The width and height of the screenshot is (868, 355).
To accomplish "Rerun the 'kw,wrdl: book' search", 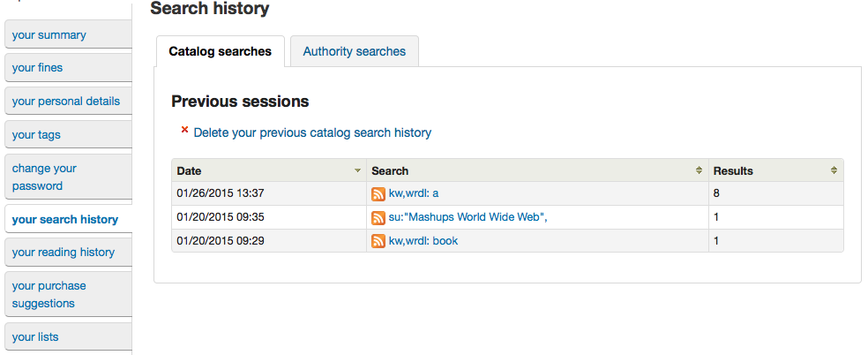I will pos(423,241).
